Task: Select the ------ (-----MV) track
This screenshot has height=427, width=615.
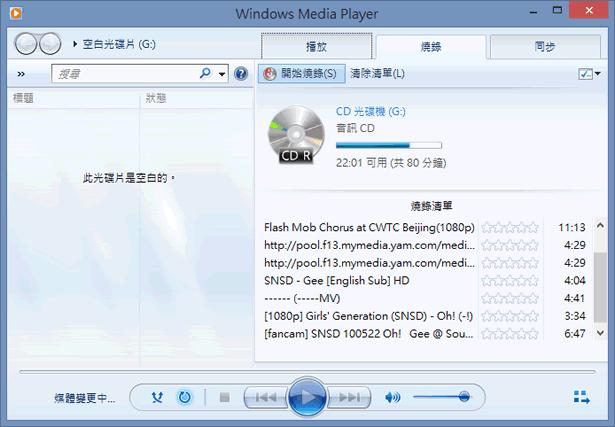Action: pos(302,298)
